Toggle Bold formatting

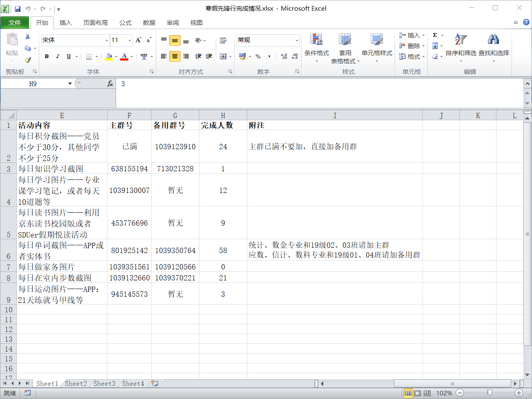click(47, 56)
